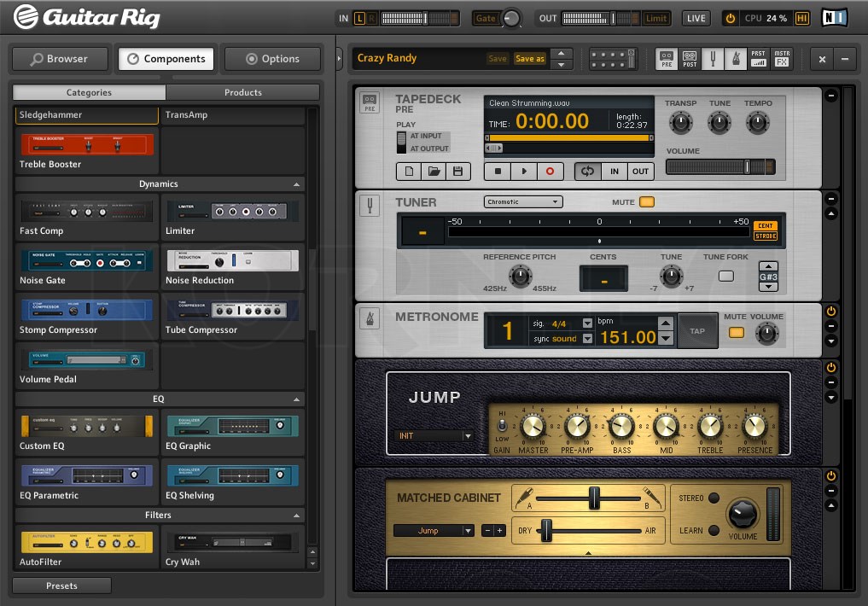
Task: Collapse the Dynamics category section
Action: click(x=297, y=184)
